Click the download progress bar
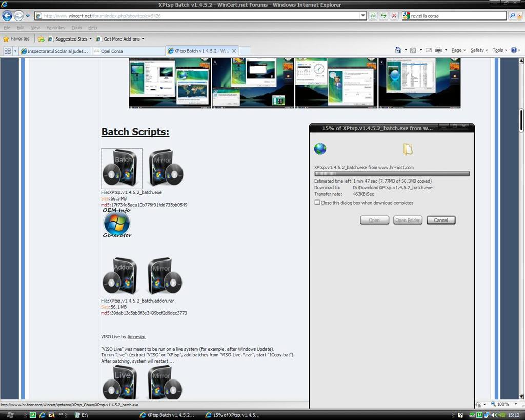 coord(392,174)
